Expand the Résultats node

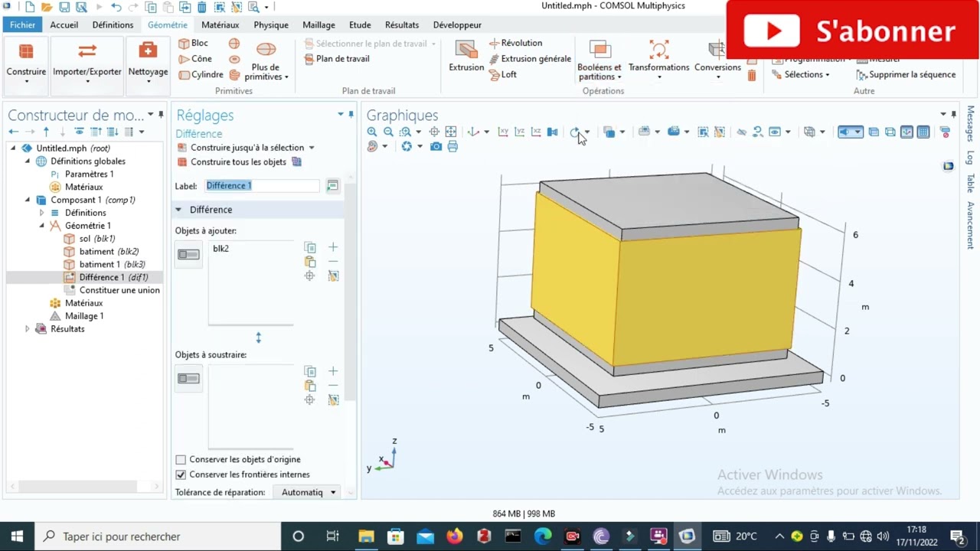tap(28, 329)
